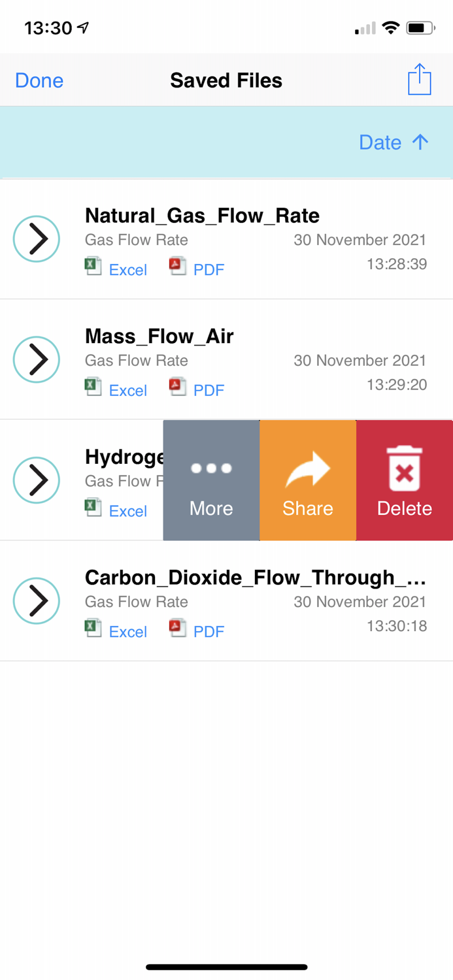Image resolution: width=453 pixels, height=980 pixels.
Task: Tap Done to close Saved Files
Action: [x=39, y=80]
